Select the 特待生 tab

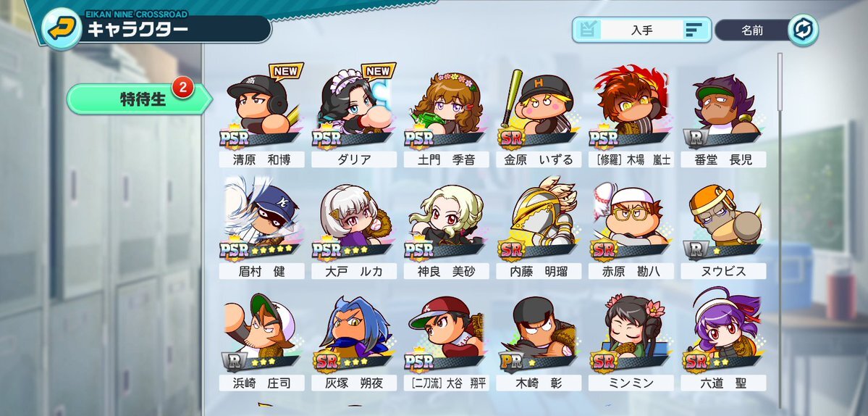(x=139, y=99)
